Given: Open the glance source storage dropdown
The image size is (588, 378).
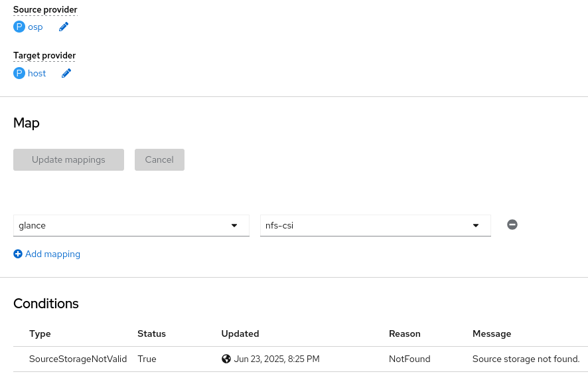Looking at the screenshot, I should click(x=131, y=225).
